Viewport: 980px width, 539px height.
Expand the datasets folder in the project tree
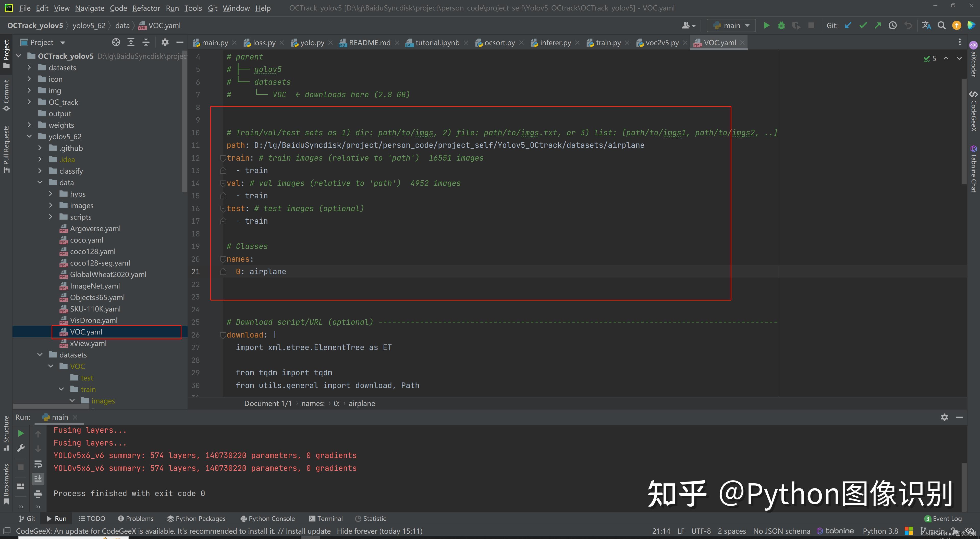[x=30, y=67]
